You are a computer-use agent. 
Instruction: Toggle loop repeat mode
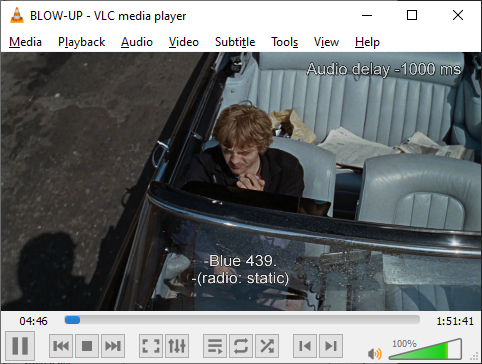pyautogui.click(x=241, y=346)
